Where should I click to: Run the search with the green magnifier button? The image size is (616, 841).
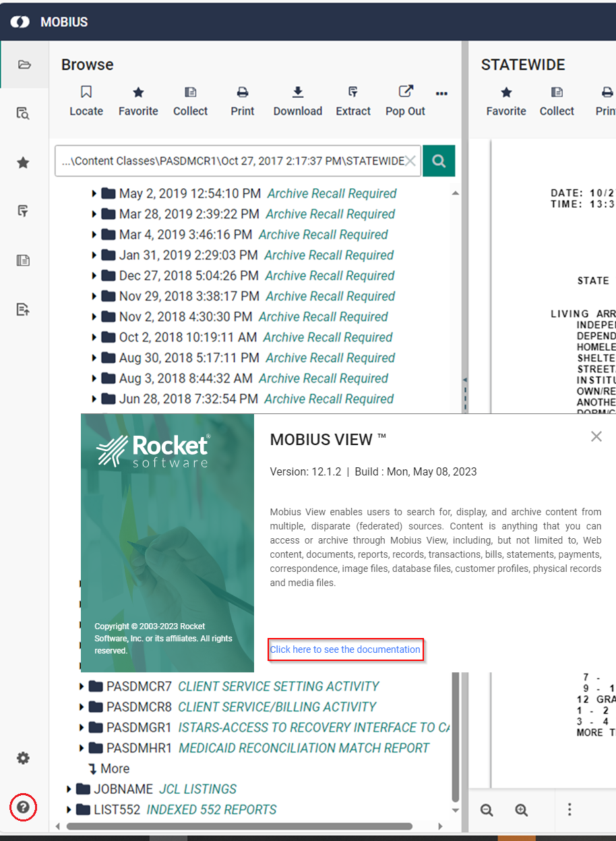pos(439,161)
